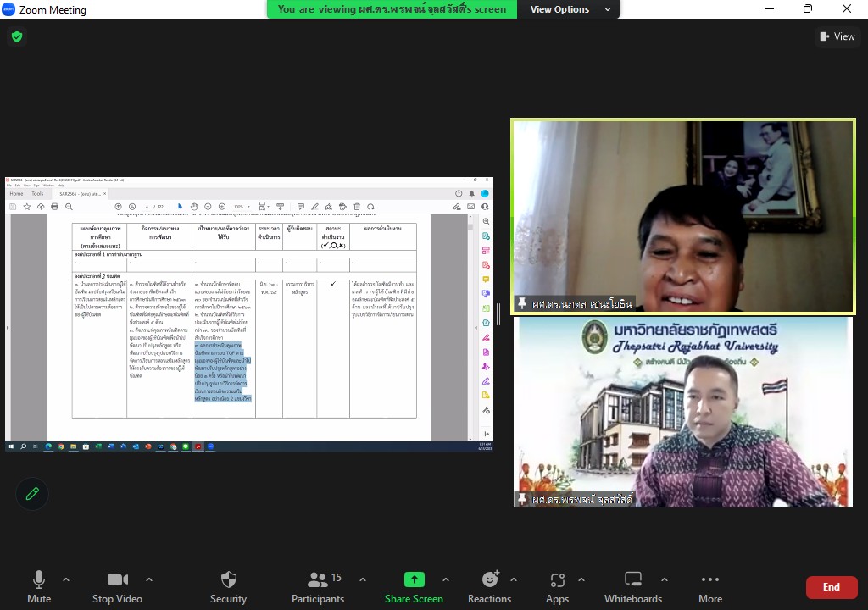Image resolution: width=868 pixels, height=610 pixels.
Task: Click the Acrobat find text magnifier
Action: click(x=69, y=207)
